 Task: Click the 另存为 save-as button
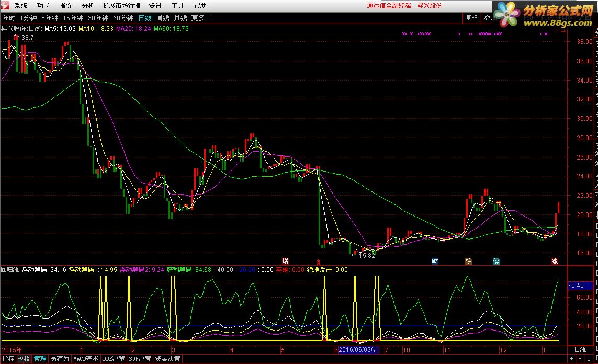(x=60, y=359)
